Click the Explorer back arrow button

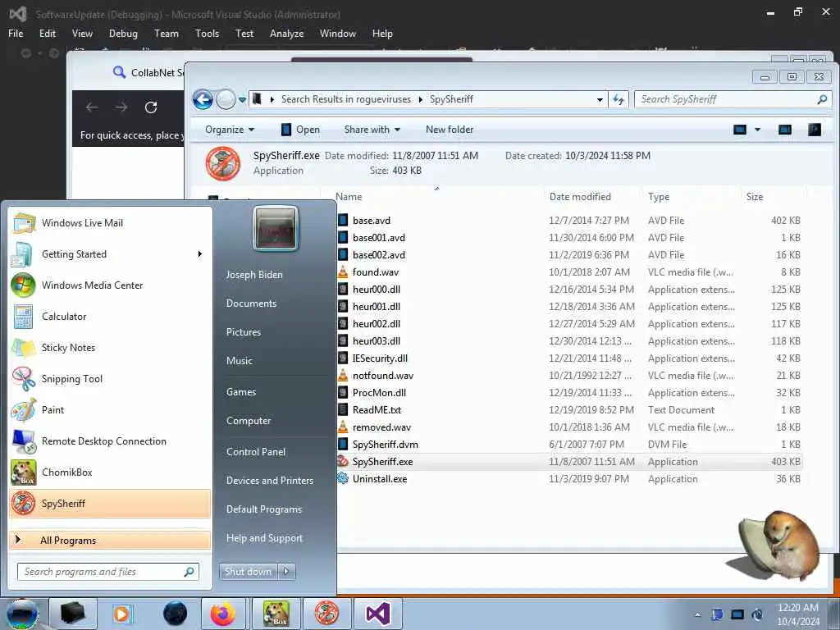(203, 99)
